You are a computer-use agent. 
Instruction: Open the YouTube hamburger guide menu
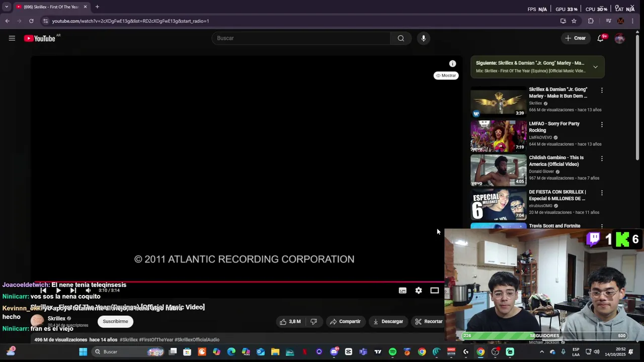pos(12,38)
